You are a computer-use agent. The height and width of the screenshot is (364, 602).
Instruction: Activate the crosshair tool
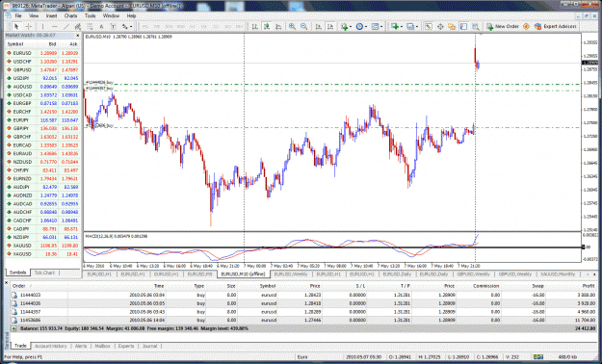(29, 27)
